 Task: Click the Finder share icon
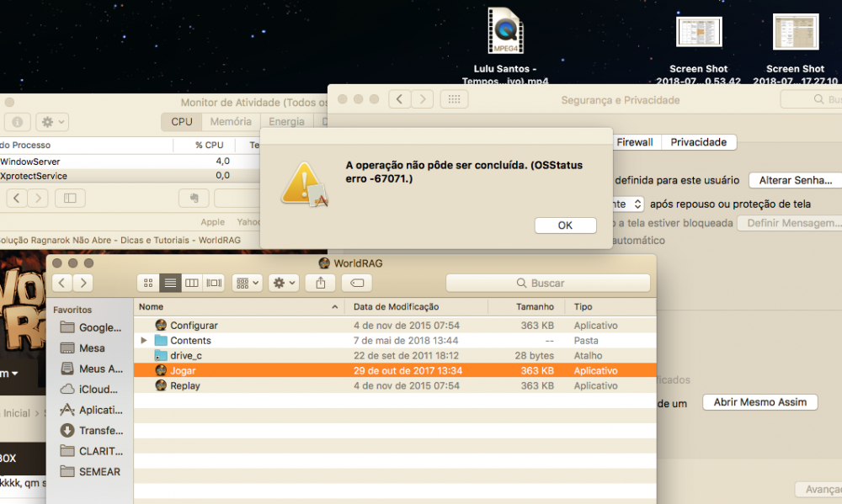coord(321,283)
